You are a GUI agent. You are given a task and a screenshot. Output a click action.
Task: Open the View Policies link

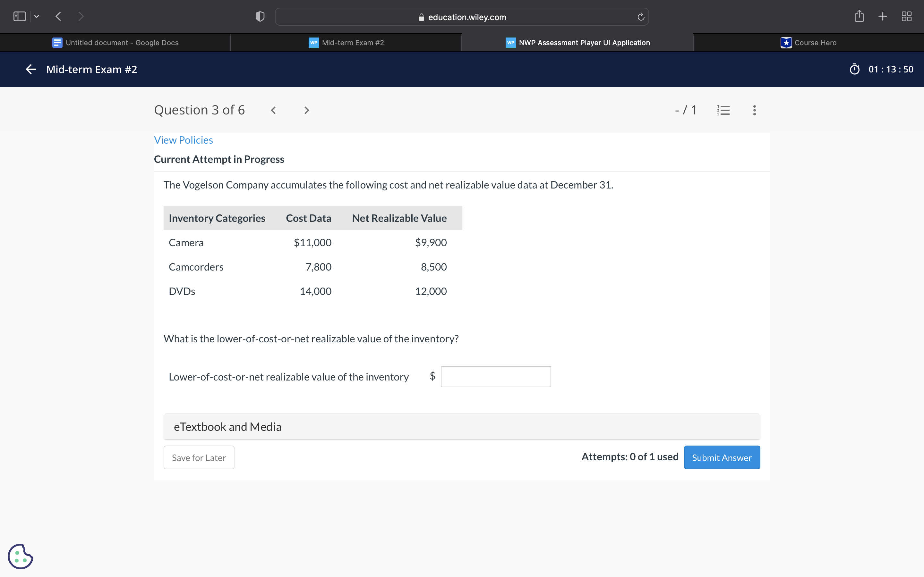183,140
